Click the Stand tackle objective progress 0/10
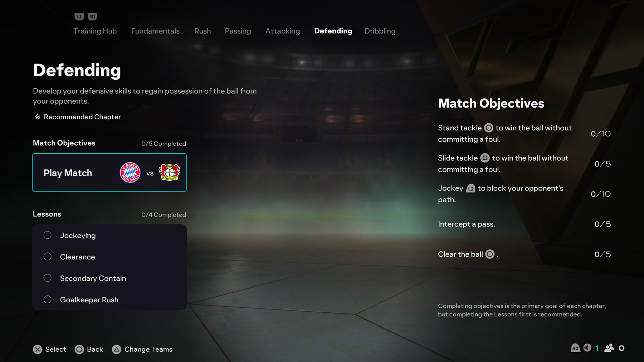The height and width of the screenshot is (362, 644). pyautogui.click(x=601, y=134)
